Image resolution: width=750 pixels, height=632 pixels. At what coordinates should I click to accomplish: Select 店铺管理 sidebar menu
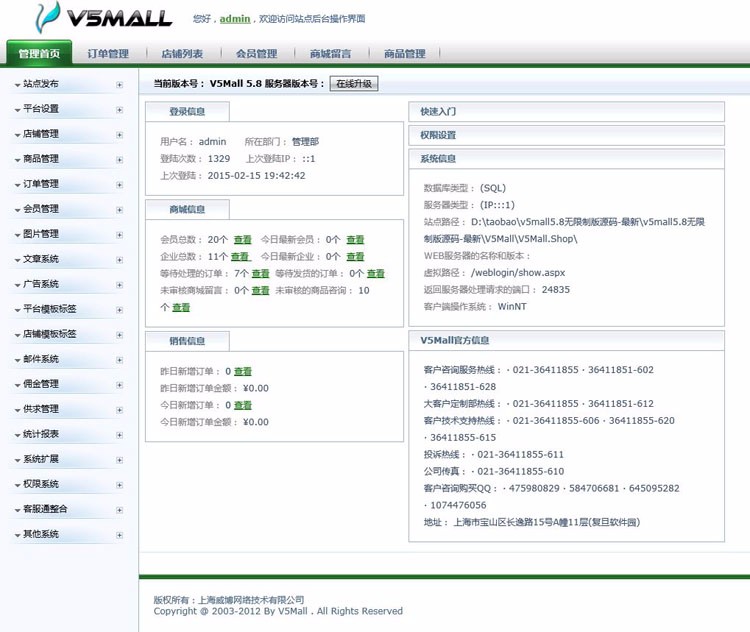pyautogui.click(x=41, y=134)
